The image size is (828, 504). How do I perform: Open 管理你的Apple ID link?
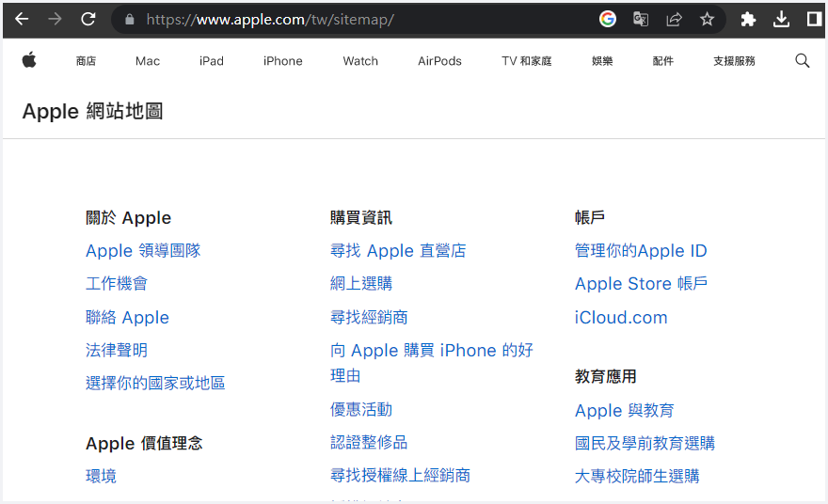point(641,251)
